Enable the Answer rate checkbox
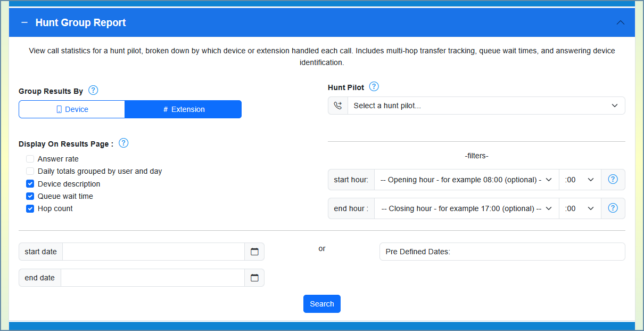Screen dimensions: 644x331 (30, 159)
